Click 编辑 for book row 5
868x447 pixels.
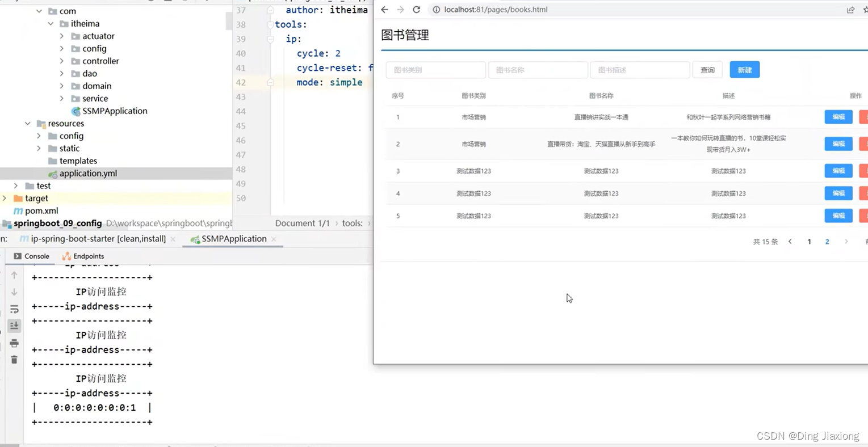point(838,216)
